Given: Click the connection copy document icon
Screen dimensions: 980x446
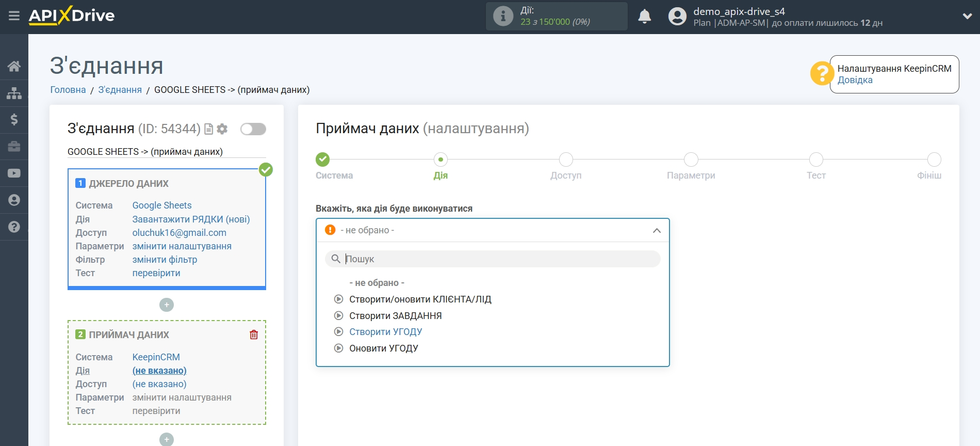Looking at the screenshot, I should click(209, 129).
